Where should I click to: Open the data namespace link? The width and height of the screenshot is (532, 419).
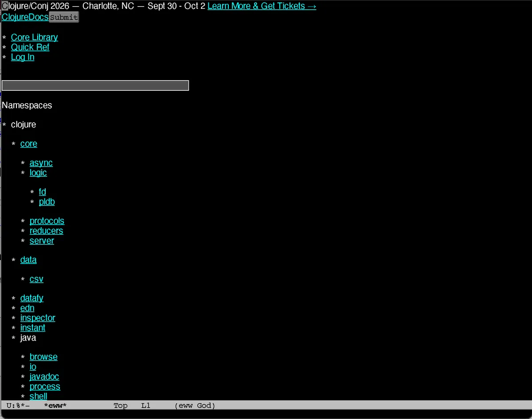[28, 260]
